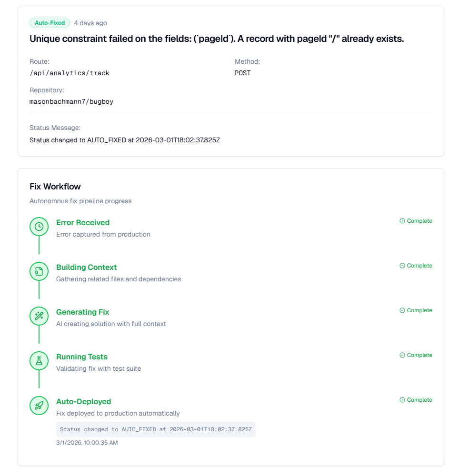Click the Complete checkmark beside Building Context

[402, 266]
